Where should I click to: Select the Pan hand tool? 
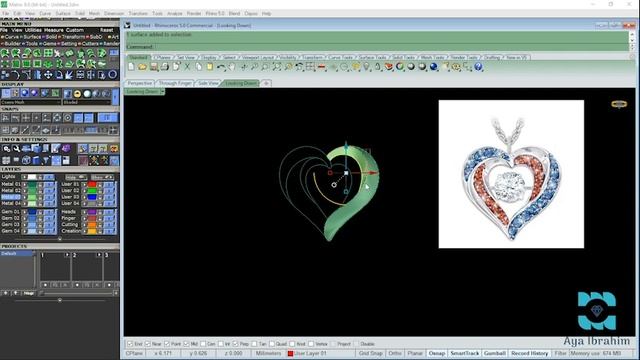(x=231, y=67)
